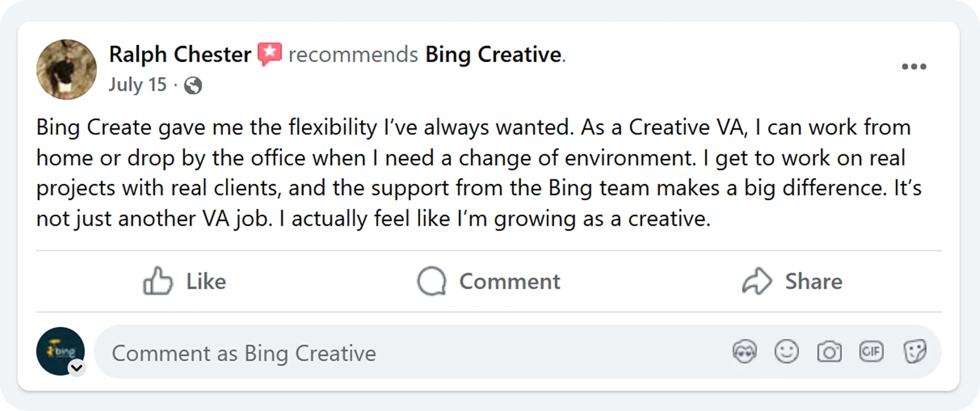Click the Ralph Chester name link

(180, 54)
